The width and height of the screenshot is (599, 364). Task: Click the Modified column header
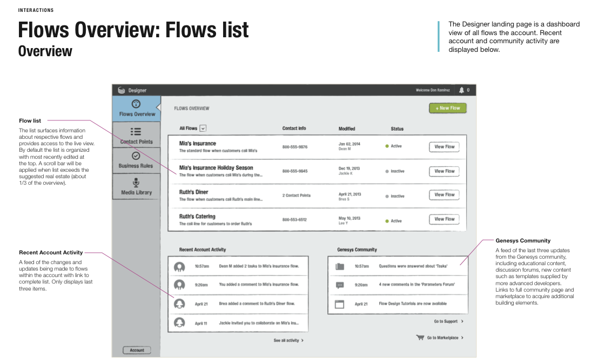pyautogui.click(x=347, y=129)
